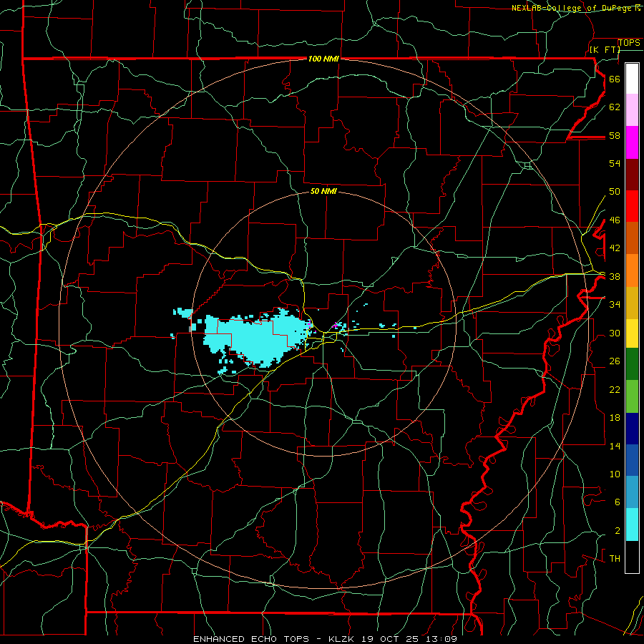Select the cyan 6 kft legend swatch
This screenshot has height=644, width=644.
(632, 525)
